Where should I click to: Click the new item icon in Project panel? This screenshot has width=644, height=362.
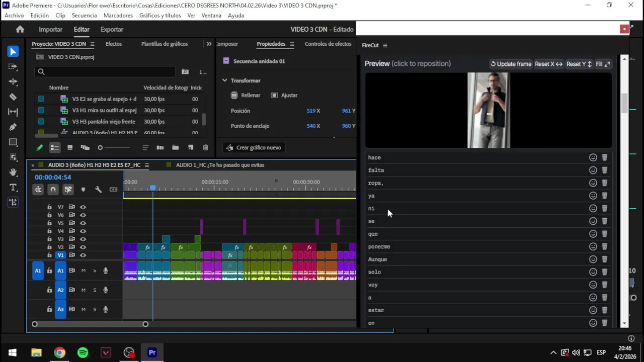click(x=191, y=147)
